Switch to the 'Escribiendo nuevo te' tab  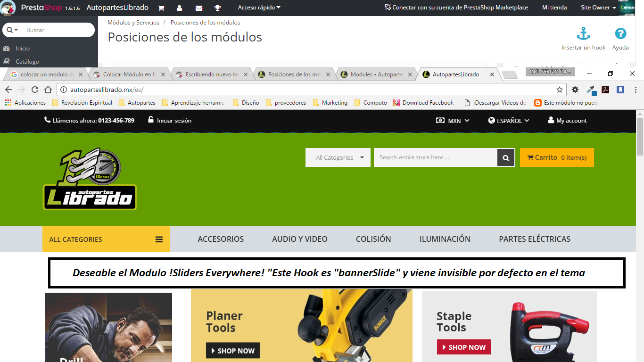click(211, 74)
